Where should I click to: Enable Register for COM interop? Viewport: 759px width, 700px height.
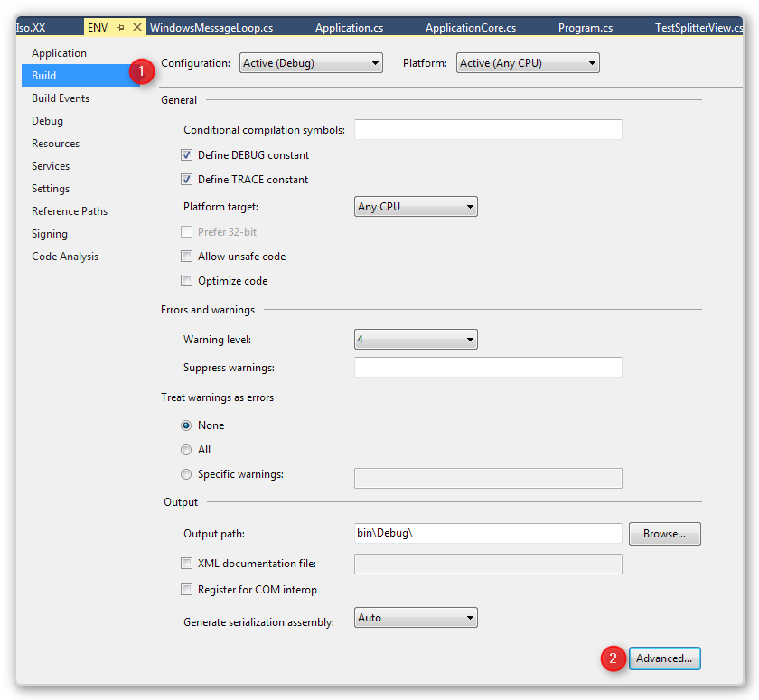pyautogui.click(x=186, y=589)
